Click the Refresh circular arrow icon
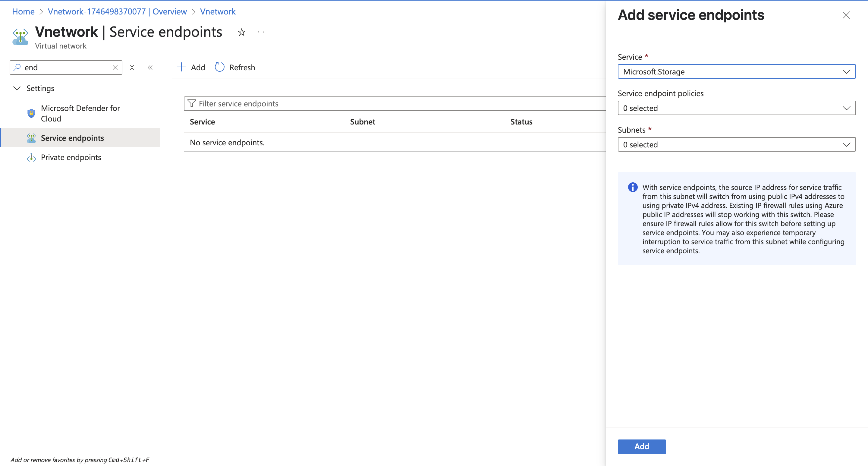The image size is (868, 466). (220, 67)
